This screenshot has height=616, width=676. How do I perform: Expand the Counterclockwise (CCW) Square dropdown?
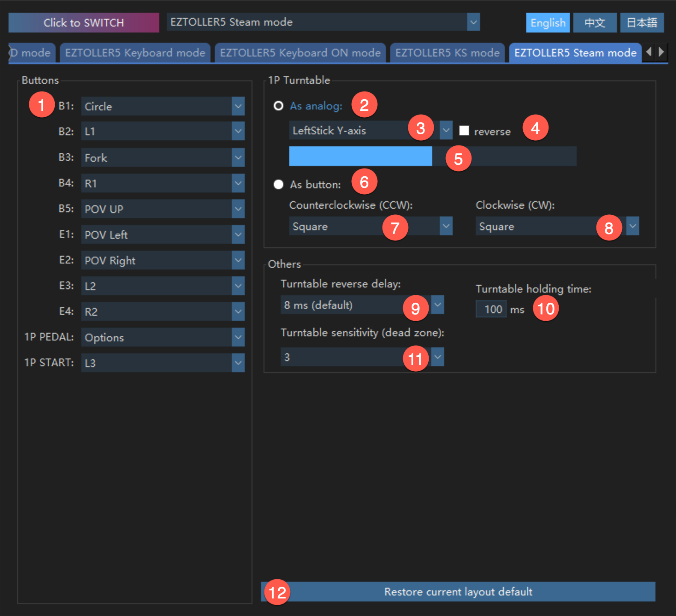tap(371, 226)
